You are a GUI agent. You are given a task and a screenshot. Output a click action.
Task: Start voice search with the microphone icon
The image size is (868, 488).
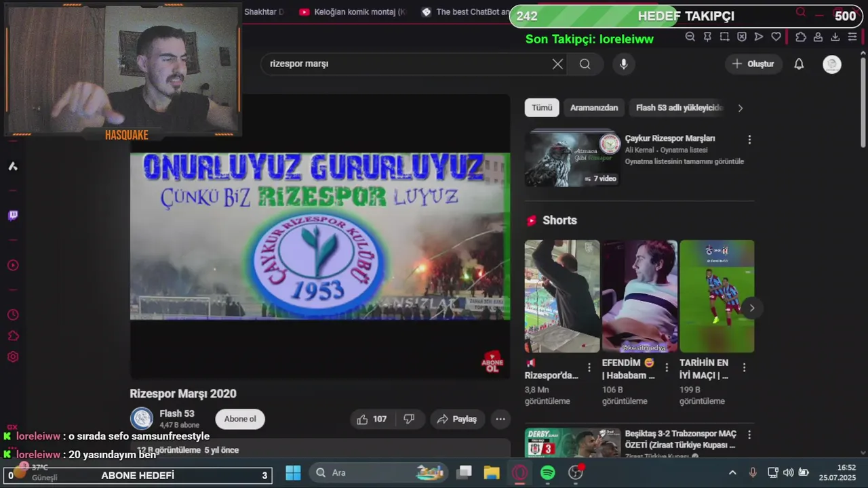[624, 64]
